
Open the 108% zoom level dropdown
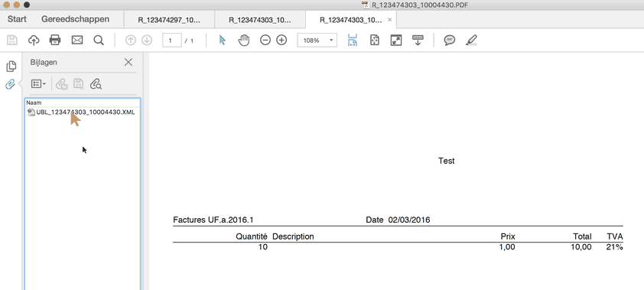click(x=317, y=41)
